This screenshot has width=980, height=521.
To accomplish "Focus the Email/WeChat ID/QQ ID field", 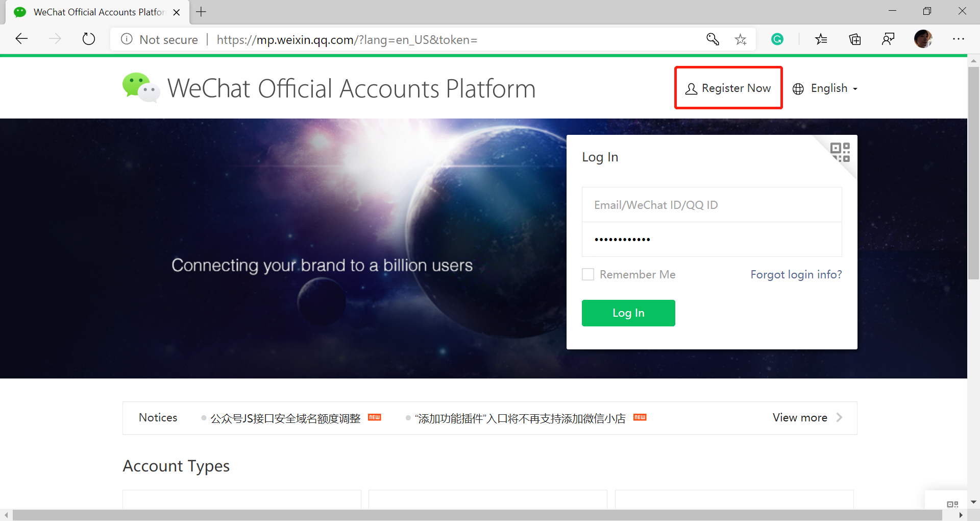I will pyautogui.click(x=712, y=205).
